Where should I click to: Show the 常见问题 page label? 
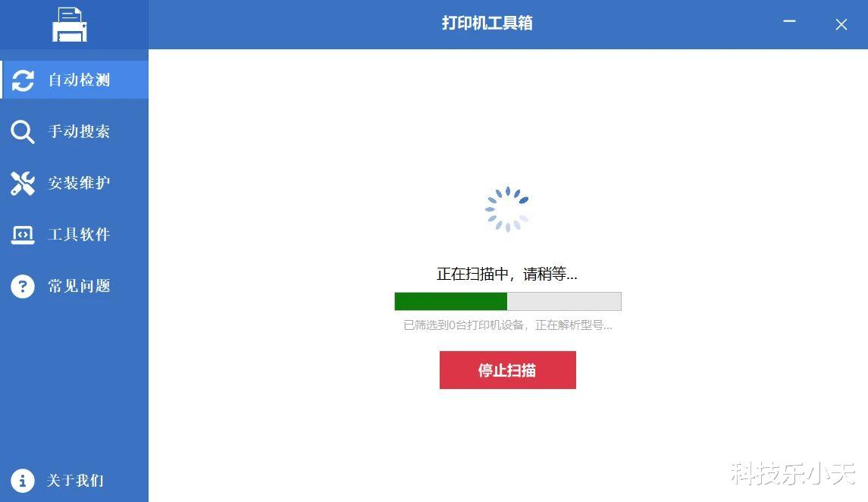click(x=79, y=286)
